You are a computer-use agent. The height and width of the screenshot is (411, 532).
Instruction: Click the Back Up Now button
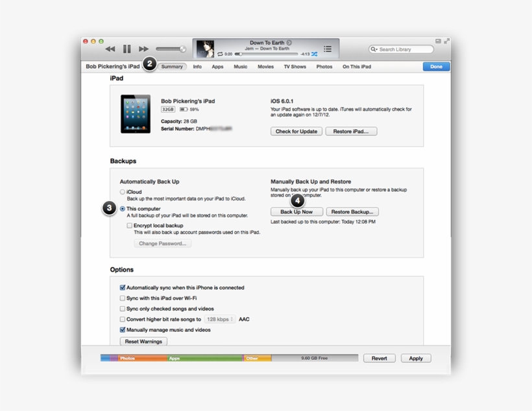[x=296, y=211]
